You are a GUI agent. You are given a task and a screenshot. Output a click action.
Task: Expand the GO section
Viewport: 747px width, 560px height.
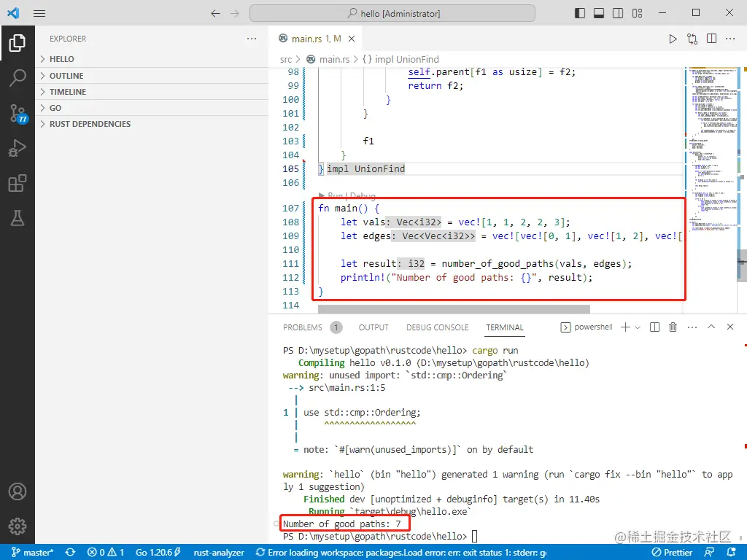coord(152,108)
